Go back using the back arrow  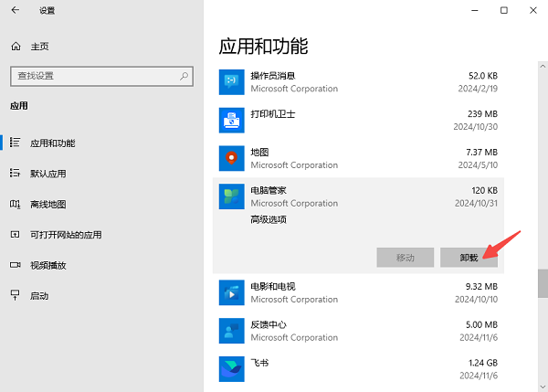pos(16,10)
